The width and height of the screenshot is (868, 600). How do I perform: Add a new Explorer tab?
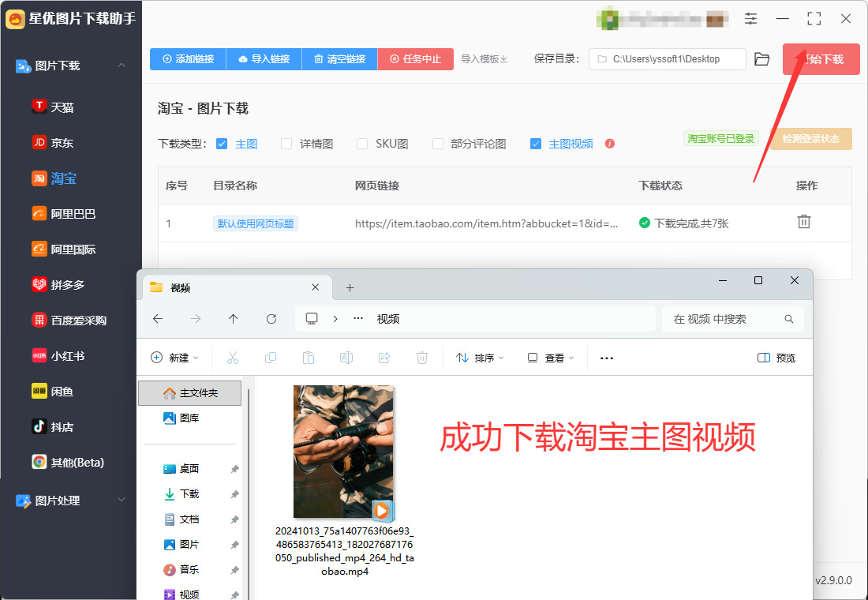point(350,287)
